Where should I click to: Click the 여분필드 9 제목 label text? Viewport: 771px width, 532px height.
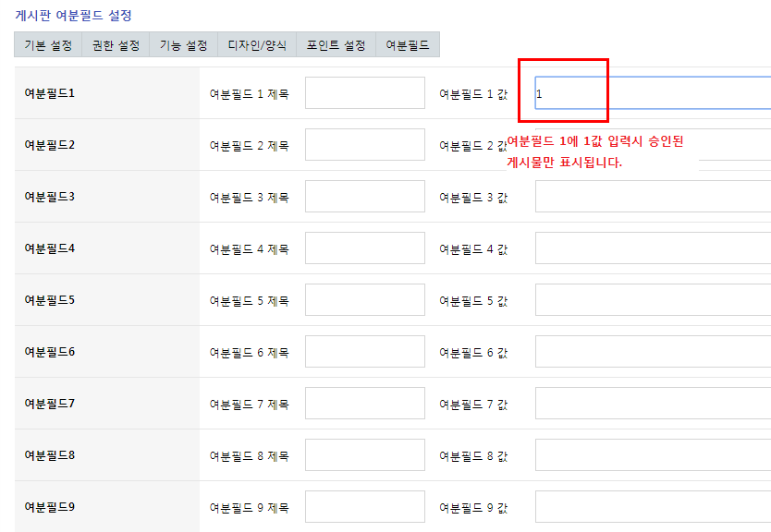pos(250,507)
